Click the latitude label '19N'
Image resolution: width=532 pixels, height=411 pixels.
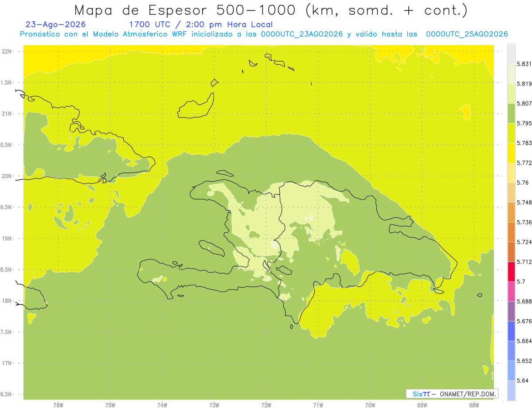(7, 239)
